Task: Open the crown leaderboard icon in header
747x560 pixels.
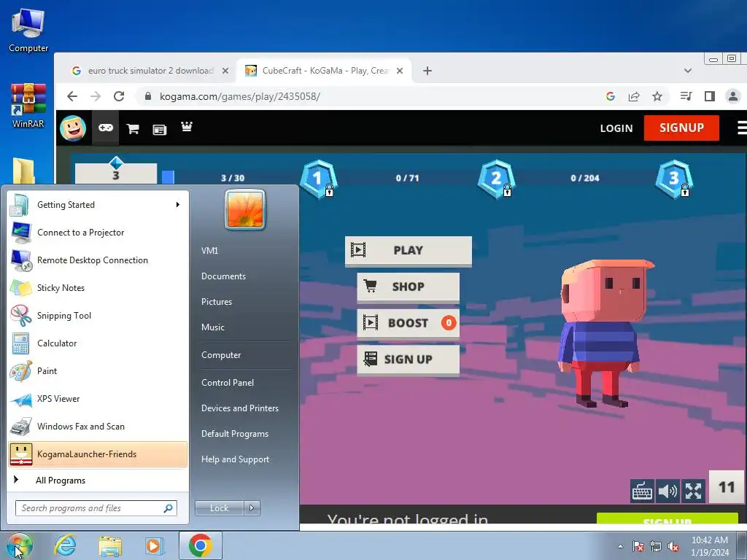Action: [x=186, y=127]
